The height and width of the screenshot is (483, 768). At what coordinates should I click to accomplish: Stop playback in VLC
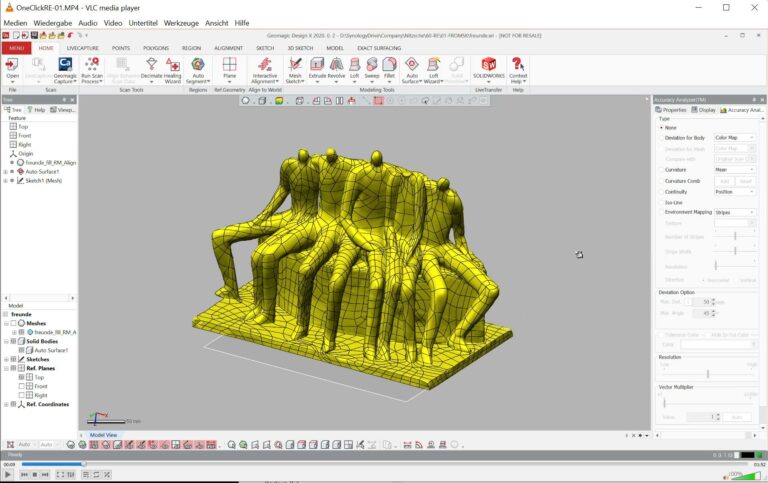[35, 474]
